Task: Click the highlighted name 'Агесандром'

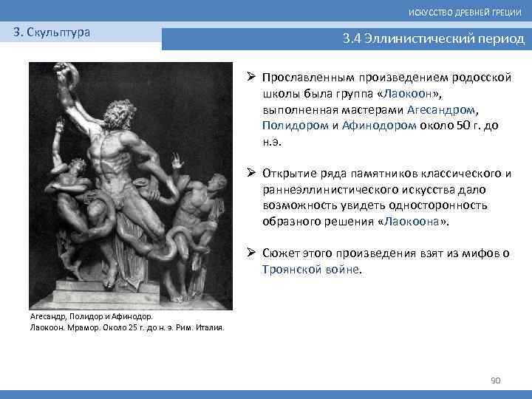Action: (x=441, y=109)
